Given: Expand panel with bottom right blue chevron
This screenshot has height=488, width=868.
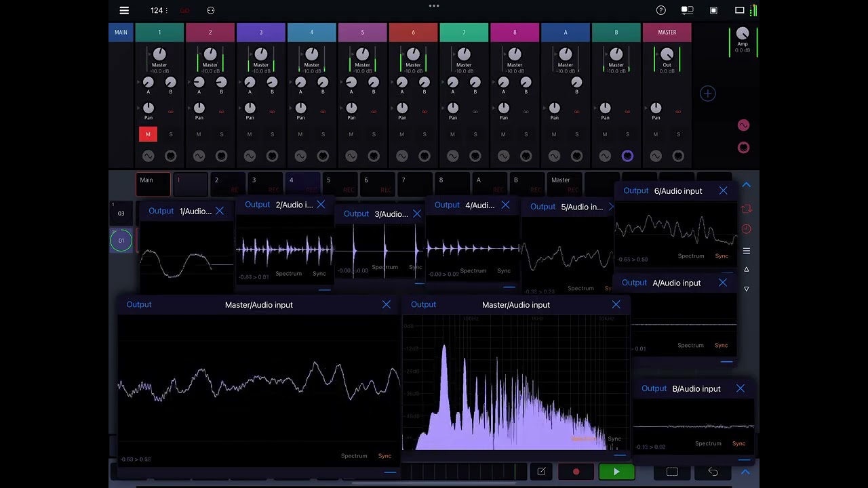Looking at the screenshot, I should pos(745,472).
